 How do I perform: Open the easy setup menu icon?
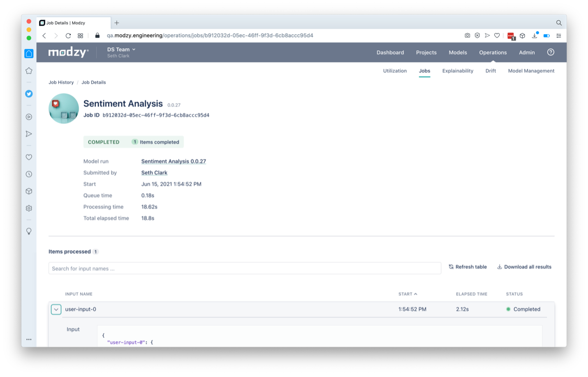pos(559,36)
